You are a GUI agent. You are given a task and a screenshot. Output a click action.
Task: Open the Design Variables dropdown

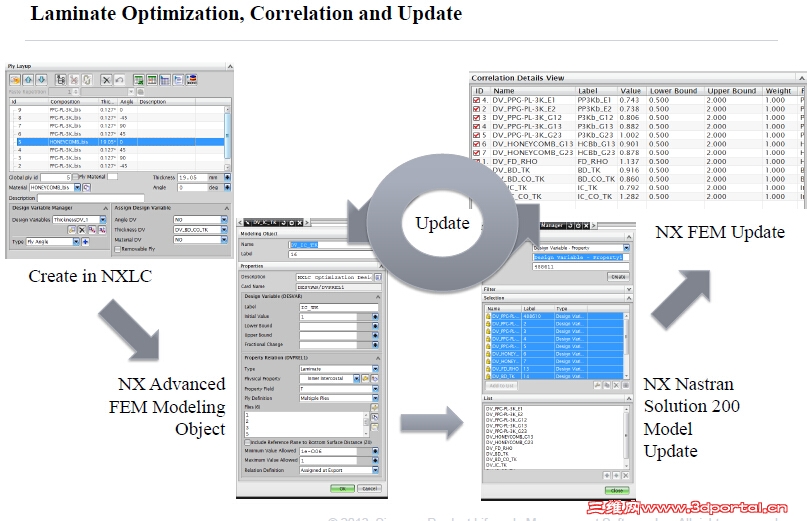pos(103,220)
